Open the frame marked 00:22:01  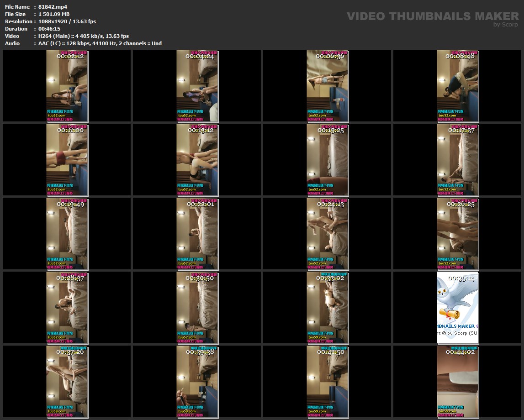(x=197, y=234)
